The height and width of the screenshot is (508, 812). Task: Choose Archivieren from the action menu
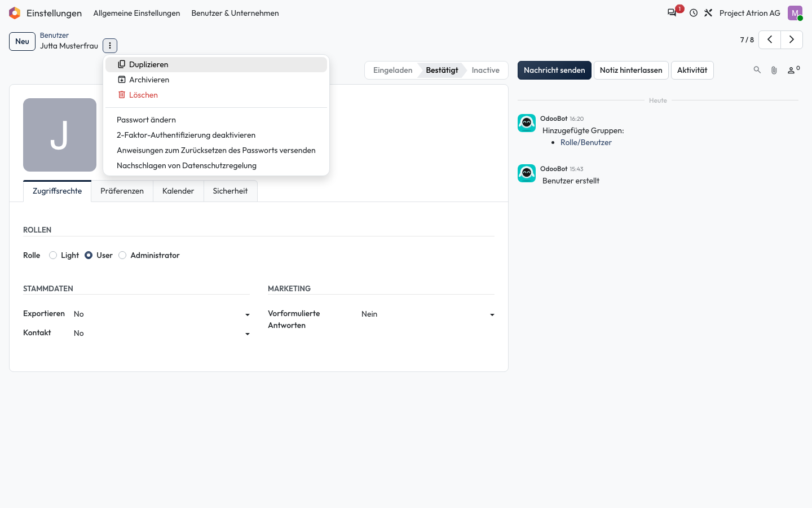[x=216, y=80]
